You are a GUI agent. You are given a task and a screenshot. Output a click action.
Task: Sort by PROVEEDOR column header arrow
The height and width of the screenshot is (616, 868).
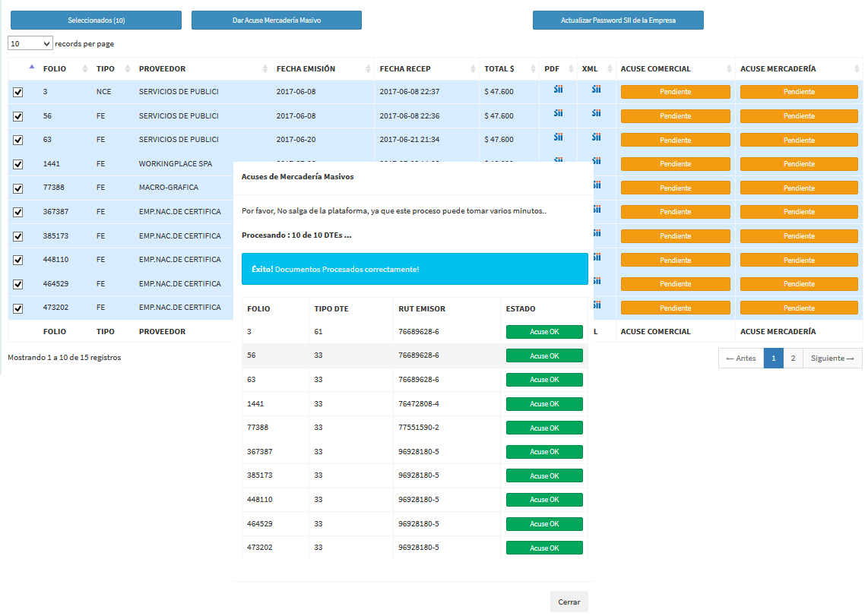[265, 68]
